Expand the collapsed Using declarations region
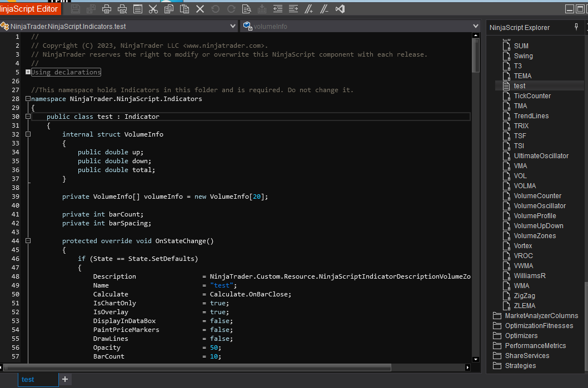The height and width of the screenshot is (388, 588). [28, 72]
